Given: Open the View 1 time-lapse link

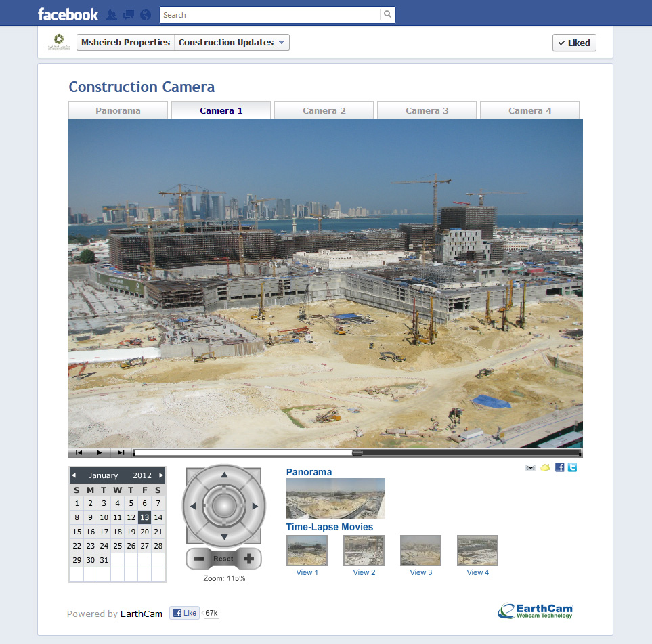Looking at the screenshot, I should click(307, 572).
